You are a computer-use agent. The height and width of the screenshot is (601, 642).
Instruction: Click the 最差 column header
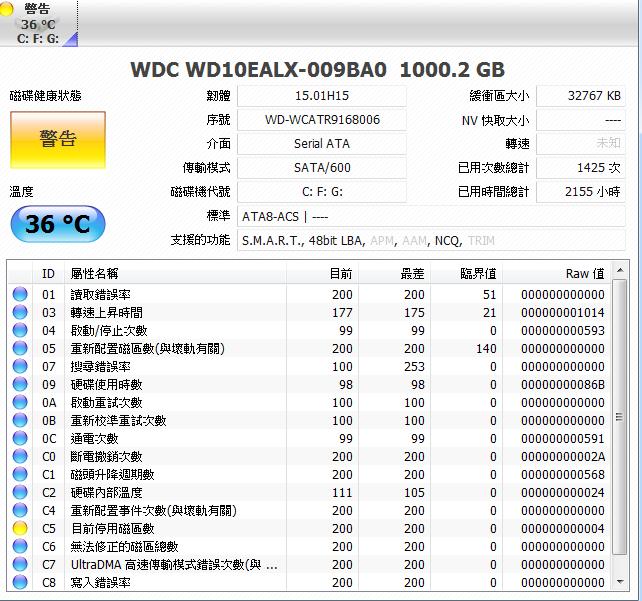pos(394,273)
